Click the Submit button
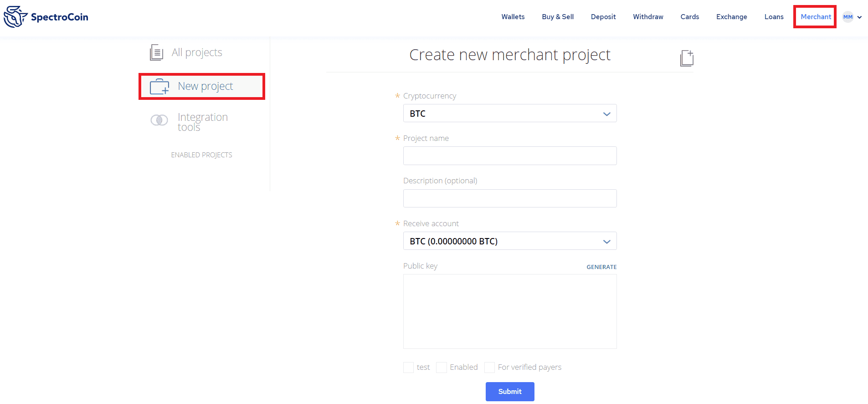This screenshot has height=404, width=868. [510, 392]
